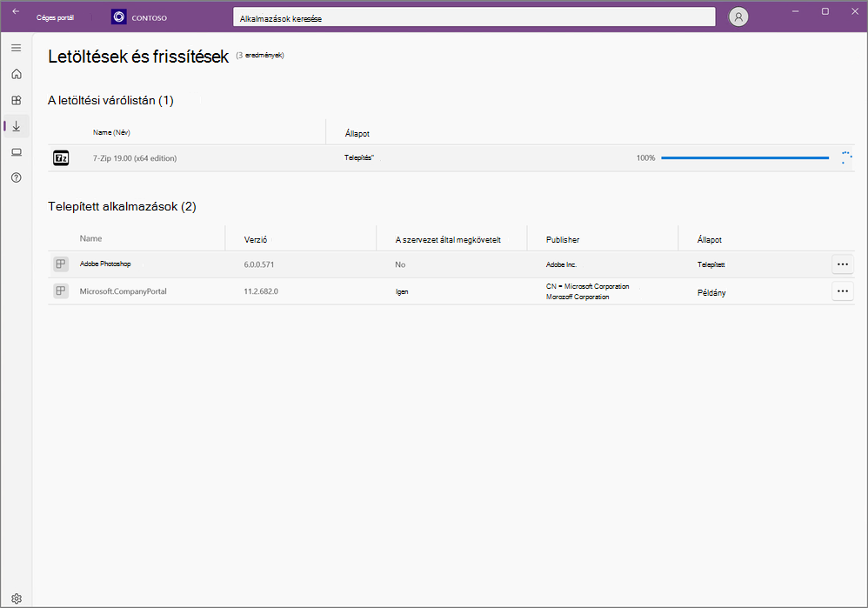Viewport: 868px width, 608px height.
Task: Go to Home in the sidebar
Action: (16, 74)
